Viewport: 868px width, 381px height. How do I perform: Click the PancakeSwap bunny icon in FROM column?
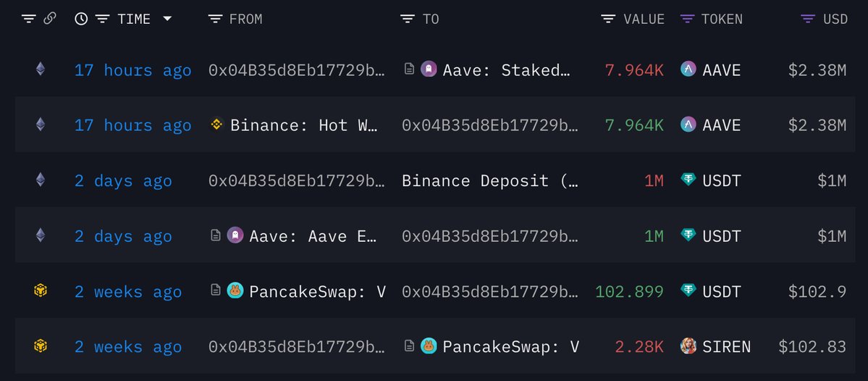[235, 290]
